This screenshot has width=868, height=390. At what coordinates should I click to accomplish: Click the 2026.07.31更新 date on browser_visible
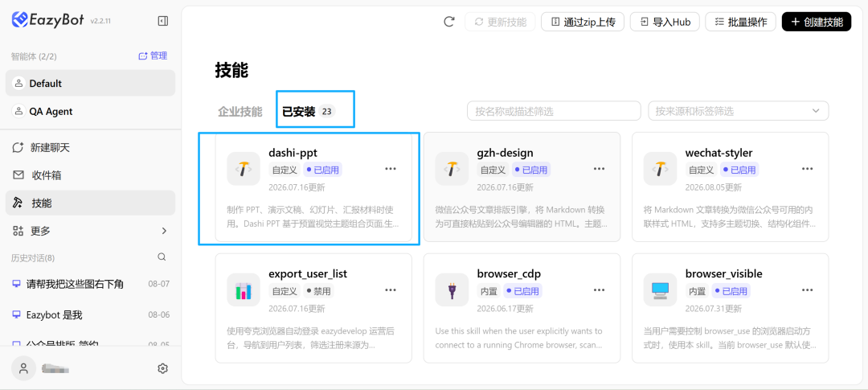tap(713, 309)
